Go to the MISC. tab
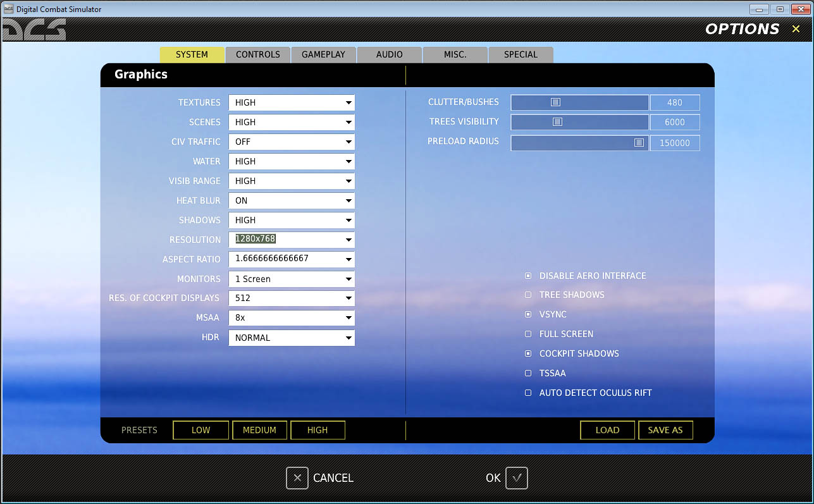The width and height of the screenshot is (814, 504). [455, 54]
